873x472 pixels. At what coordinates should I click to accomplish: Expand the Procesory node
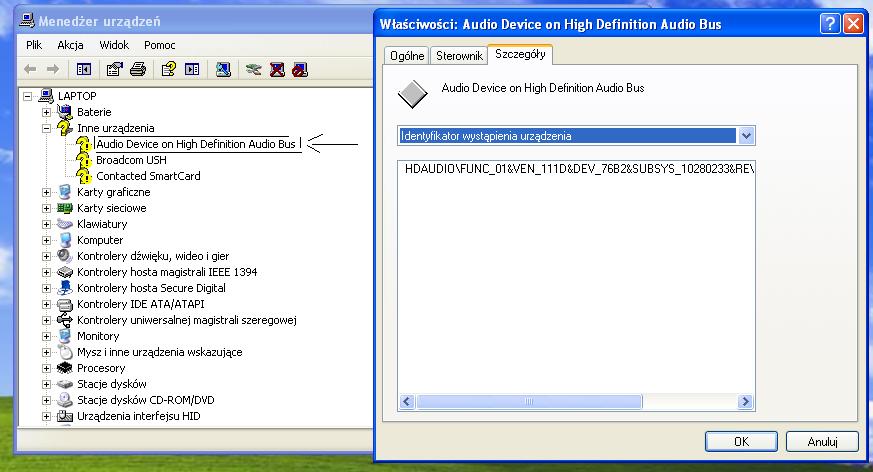[x=47, y=368]
